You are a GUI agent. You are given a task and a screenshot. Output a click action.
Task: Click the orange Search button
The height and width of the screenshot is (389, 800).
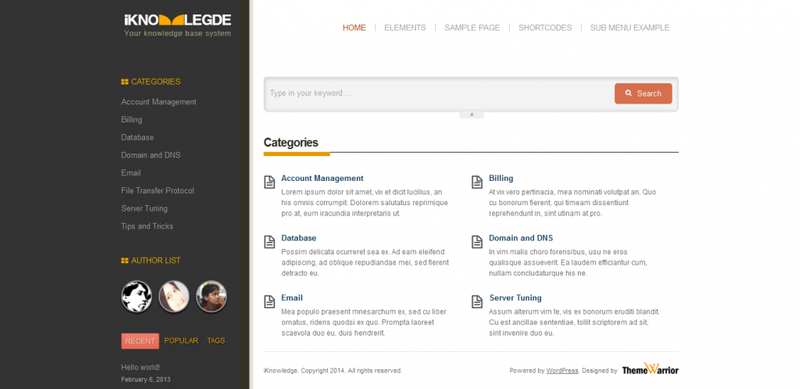[643, 93]
